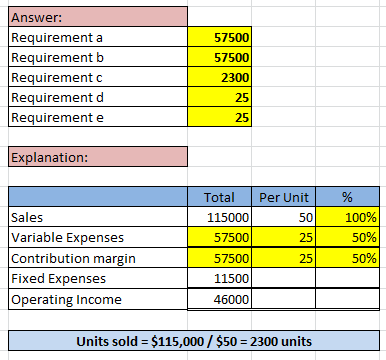Select the "Requirement c" label cell
Screen dimensions: 386x360
(98, 77)
